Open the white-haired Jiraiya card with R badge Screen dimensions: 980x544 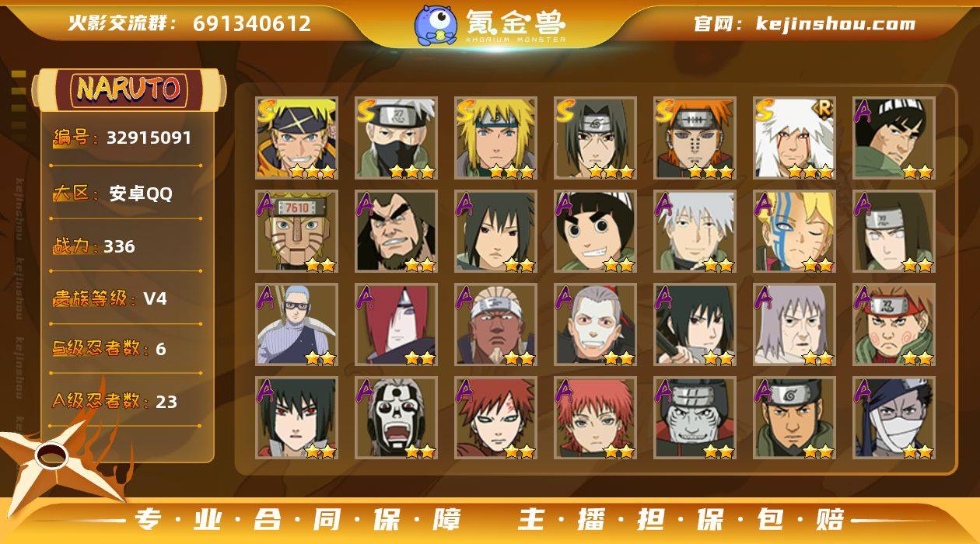tap(795, 138)
